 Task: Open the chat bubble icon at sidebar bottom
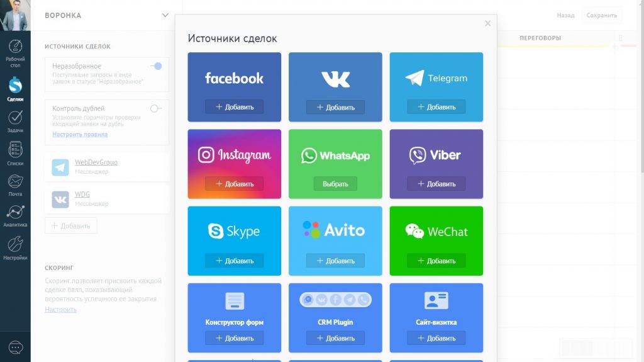[x=15, y=348]
